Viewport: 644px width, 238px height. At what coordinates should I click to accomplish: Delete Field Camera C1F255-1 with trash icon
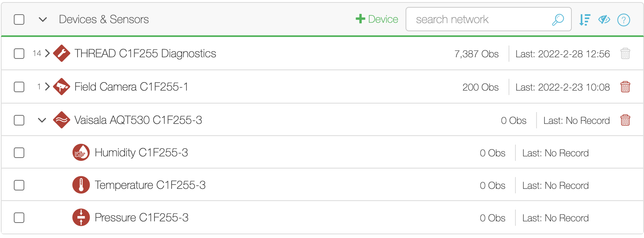click(x=625, y=87)
